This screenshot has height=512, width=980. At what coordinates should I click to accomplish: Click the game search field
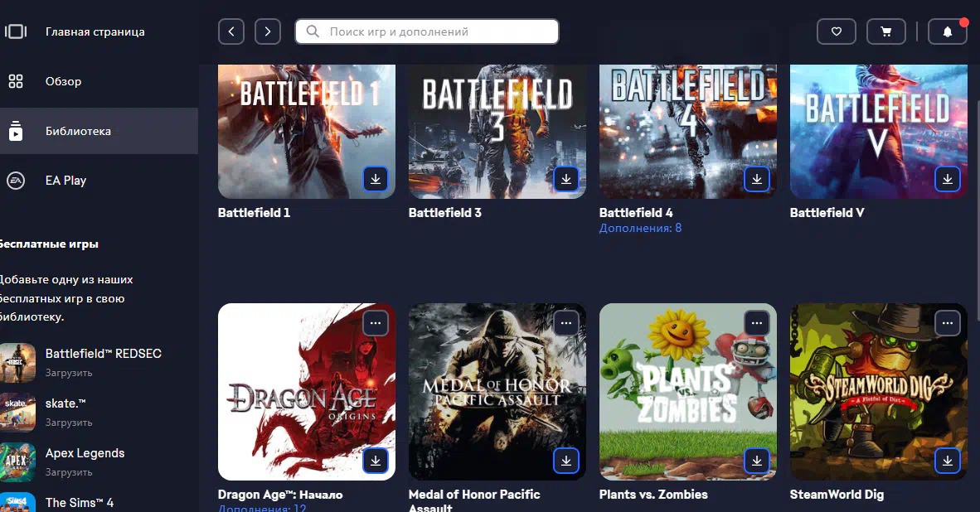pos(427,31)
